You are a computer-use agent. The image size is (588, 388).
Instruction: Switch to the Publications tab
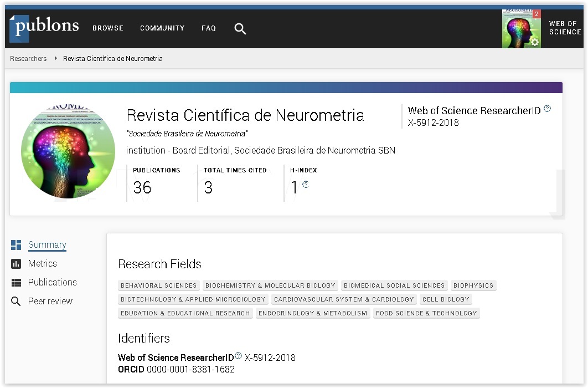pyautogui.click(x=53, y=283)
